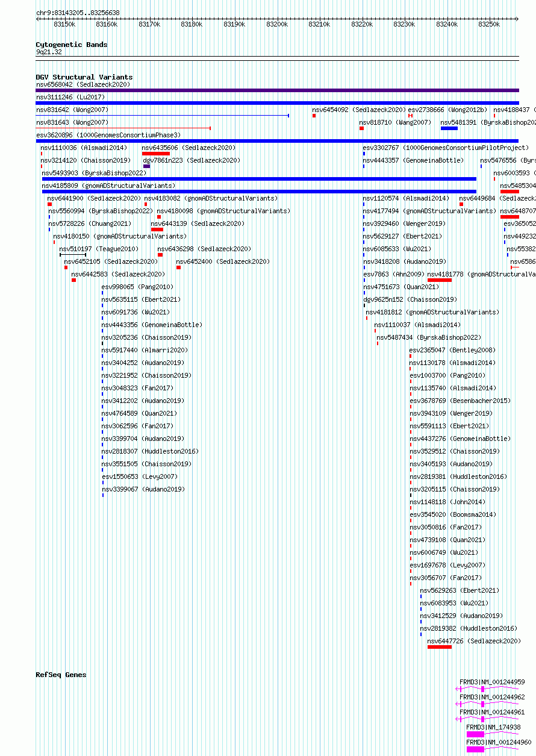The width and height of the screenshot is (536, 756).
Task: Click FRMD3|NM_174938 transcript label
Action: coord(493,727)
